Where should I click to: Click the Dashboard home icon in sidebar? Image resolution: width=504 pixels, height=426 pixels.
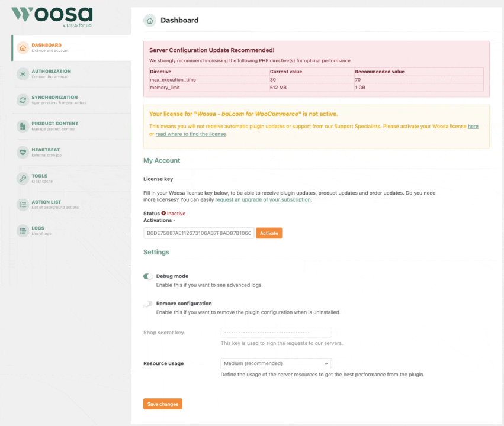[23, 48]
